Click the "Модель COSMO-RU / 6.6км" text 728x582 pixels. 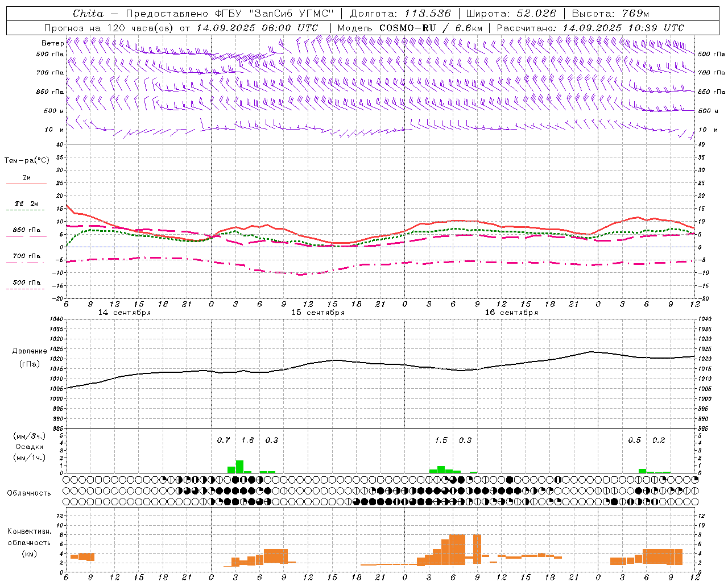click(410, 28)
